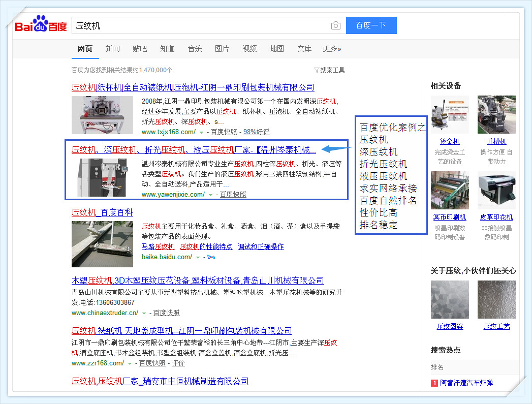Click the 98%好评 rating link

point(256,132)
